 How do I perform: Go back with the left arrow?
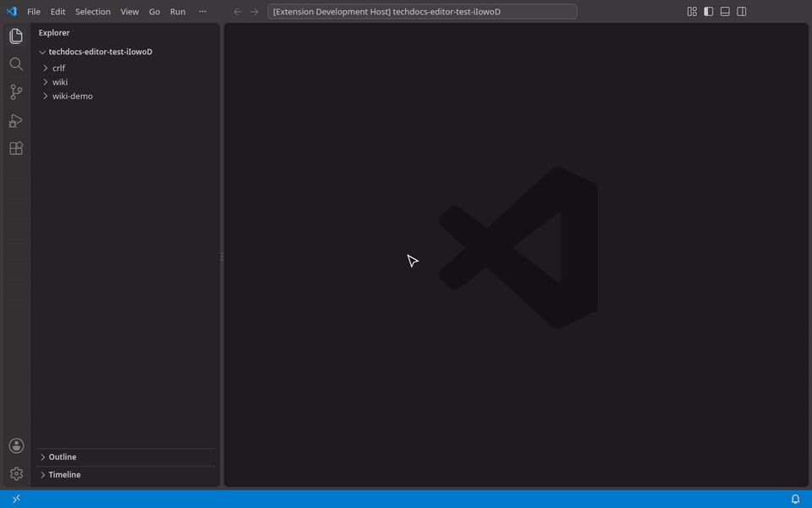237,11
